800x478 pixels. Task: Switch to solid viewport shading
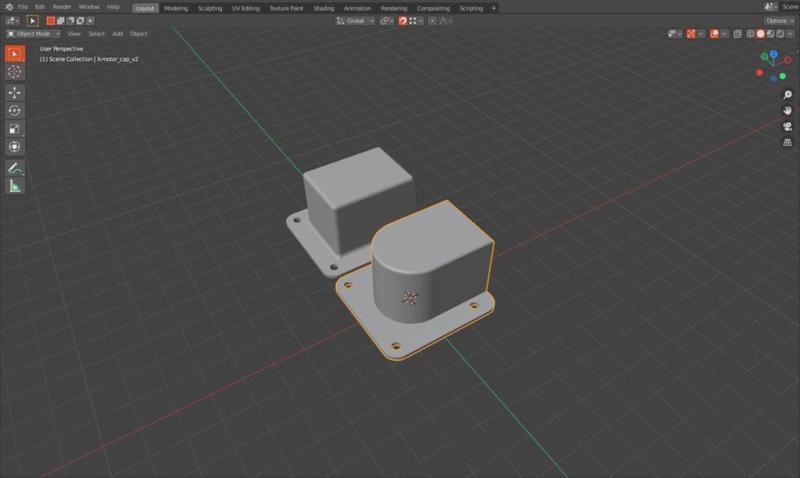(760, 34)
